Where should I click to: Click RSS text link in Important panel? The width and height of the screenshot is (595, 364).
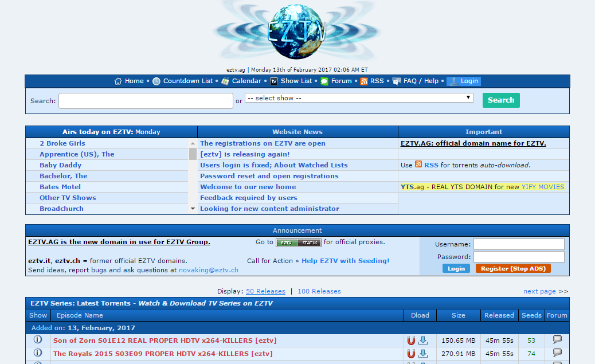pyautogui.click(x=431, y=165)
